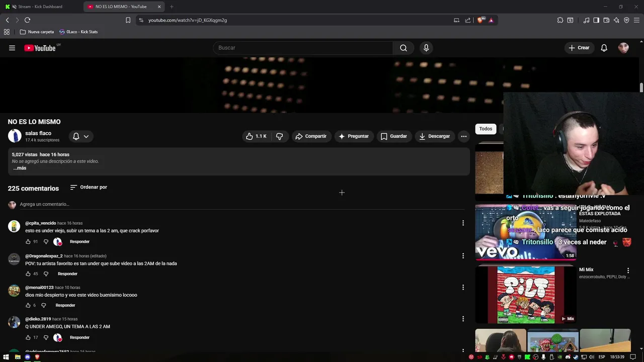This screenshot has width=644, height=362.
Task: Open a new browser tab
Action: tap(172, 7)
